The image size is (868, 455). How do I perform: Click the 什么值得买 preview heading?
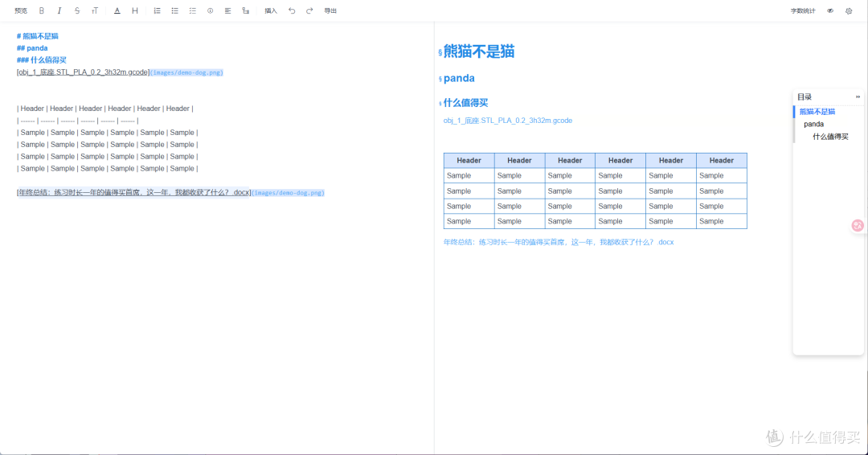[465, 103]
